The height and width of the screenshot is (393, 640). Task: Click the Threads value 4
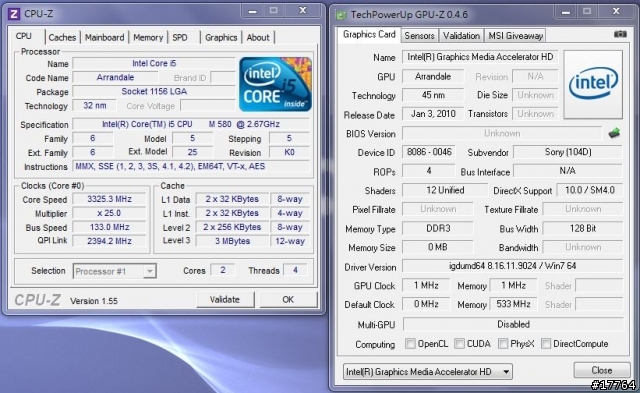click(x=295, y=270)
